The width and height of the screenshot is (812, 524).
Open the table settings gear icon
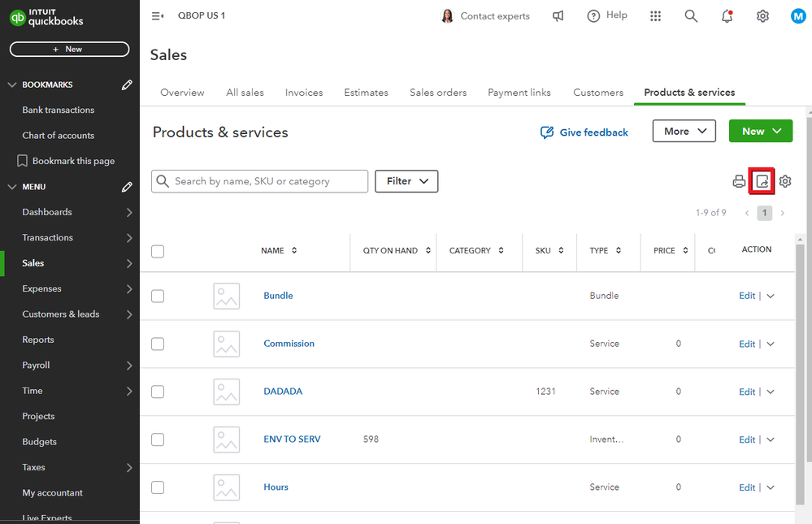[x=785, y=181]
